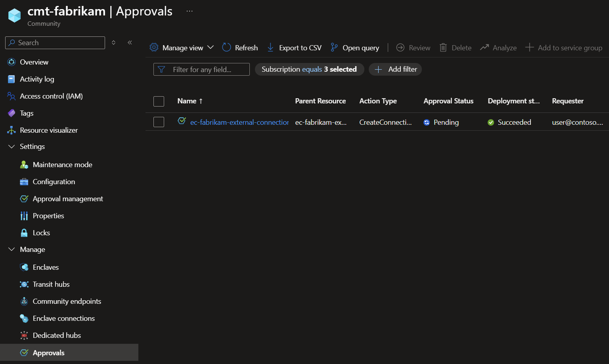Click the Approval management icon
The width and height of the screenshot is (609, 364).
[24, 199]
